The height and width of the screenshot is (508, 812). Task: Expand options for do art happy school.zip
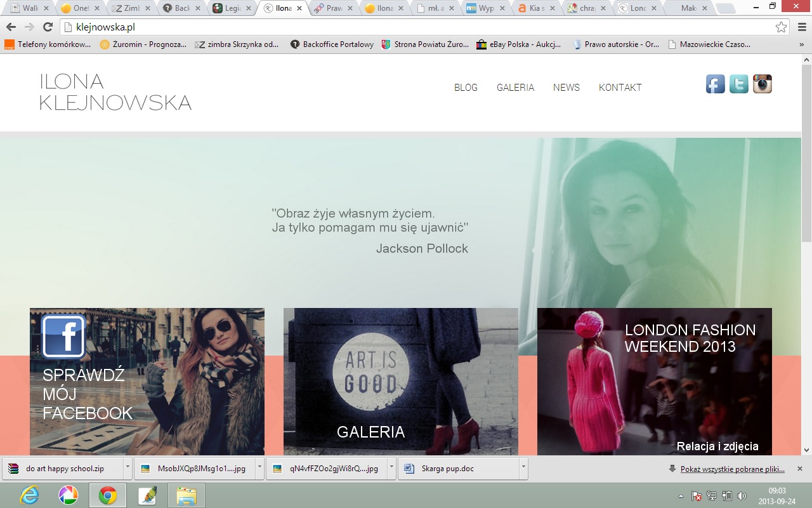click(x=128, y=469)
